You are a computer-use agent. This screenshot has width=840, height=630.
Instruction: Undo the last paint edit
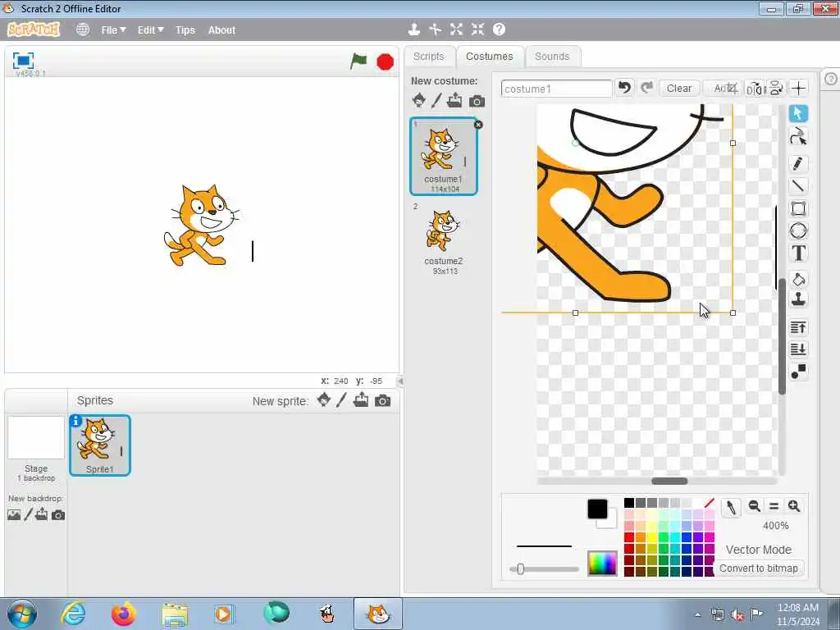[624, 88]
